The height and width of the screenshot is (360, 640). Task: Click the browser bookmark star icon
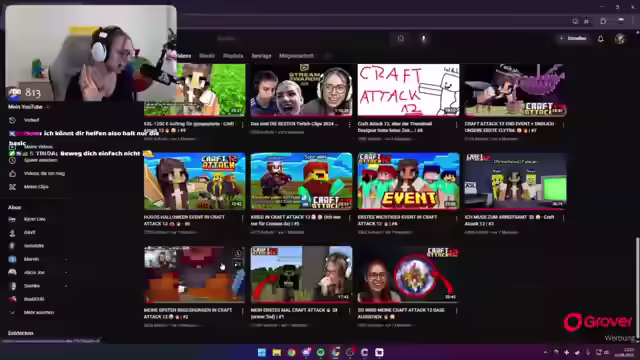587,21
